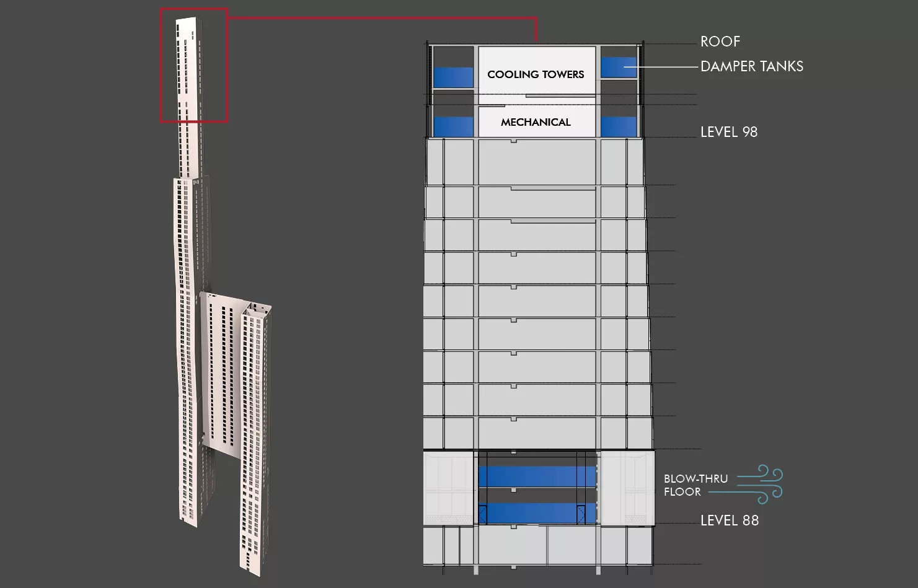Image resolution: width=918 pixels, height=588 pixels.
Task: Click the upper blue damper tank on the right
Action: (618, 68)
